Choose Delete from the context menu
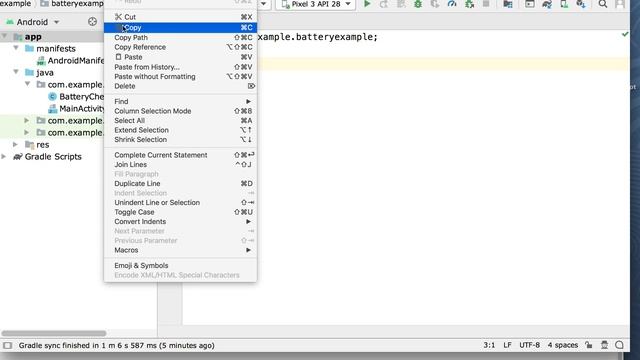Screen dimensions: 640x360 click(x=180, y=86)
